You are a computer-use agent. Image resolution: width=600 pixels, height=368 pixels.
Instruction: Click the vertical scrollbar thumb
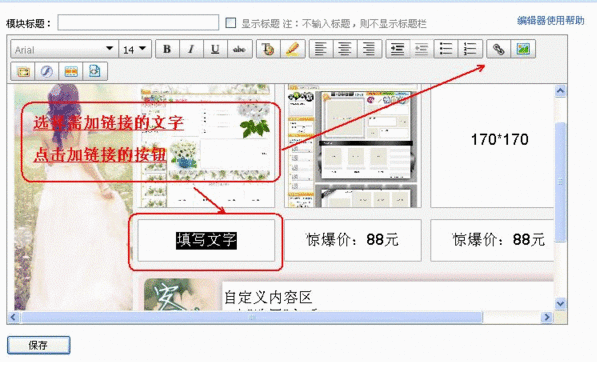coord(560,182)
